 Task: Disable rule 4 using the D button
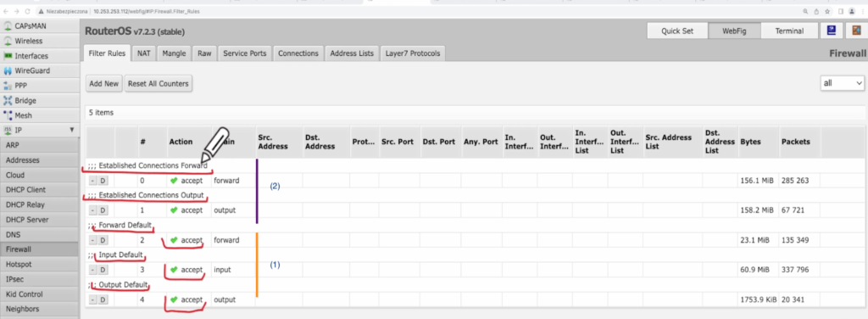[103, 299]
